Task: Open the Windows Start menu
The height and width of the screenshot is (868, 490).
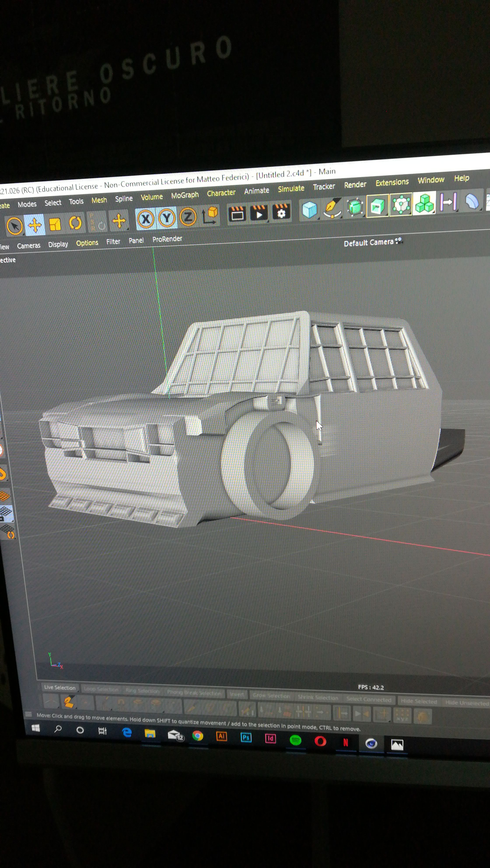Action: click(35, 728)
